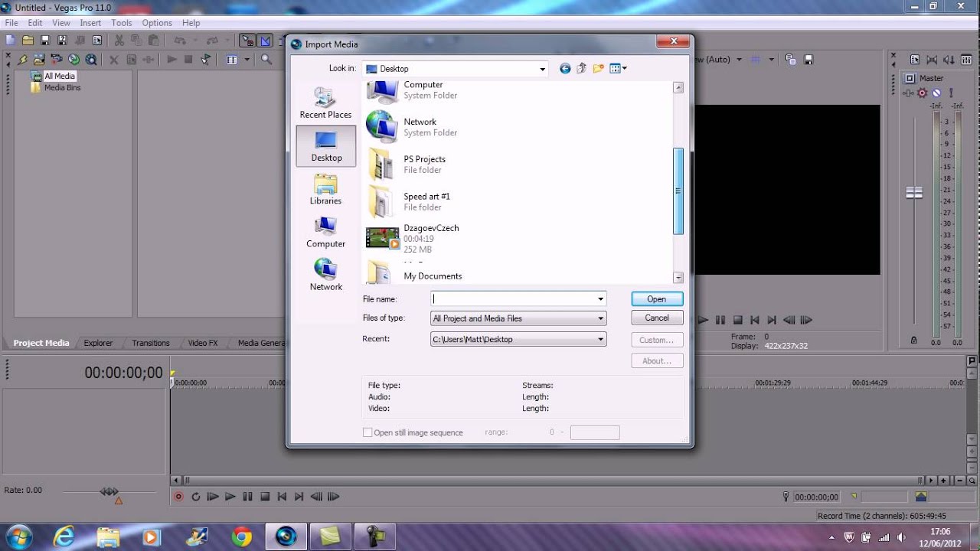Switch to the Video FX tab
Viewport: 980px width, 551px height.
pos(203,343)
